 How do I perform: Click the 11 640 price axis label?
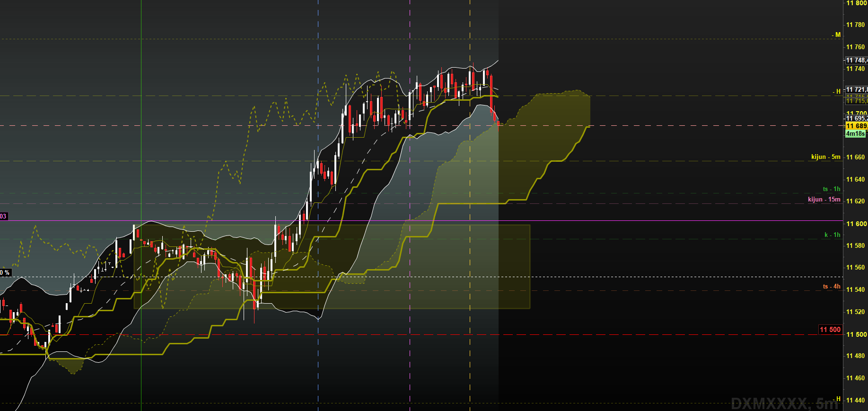856,180
